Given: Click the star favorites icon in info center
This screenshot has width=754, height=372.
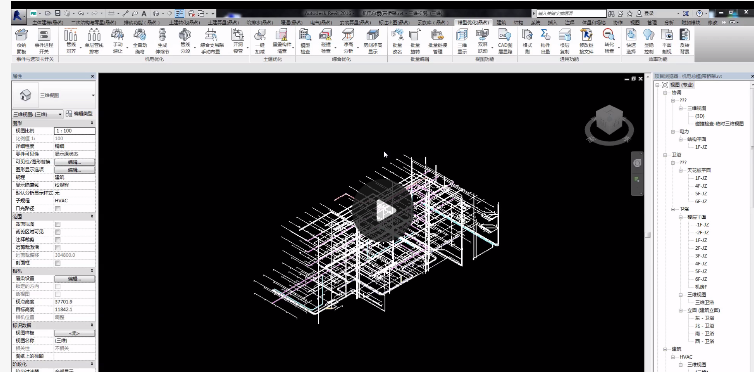Looking at the screenshot, I should [629, 13].
